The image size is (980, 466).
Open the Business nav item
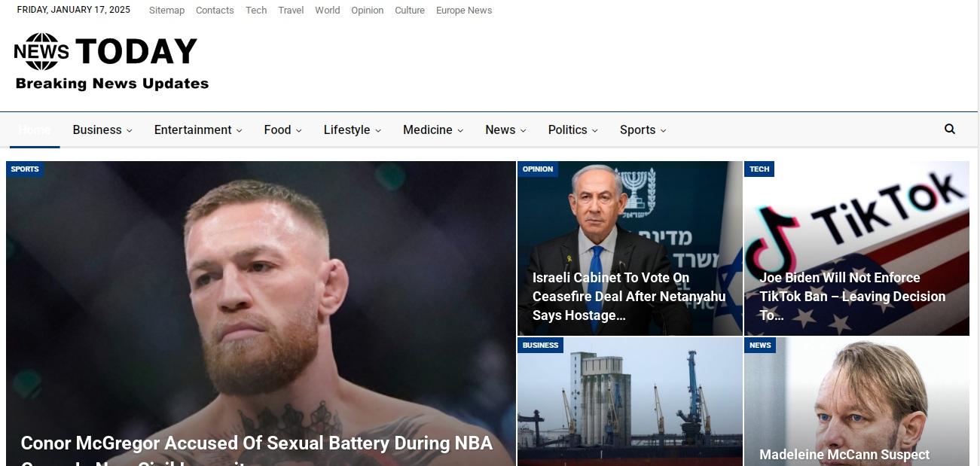97,129
